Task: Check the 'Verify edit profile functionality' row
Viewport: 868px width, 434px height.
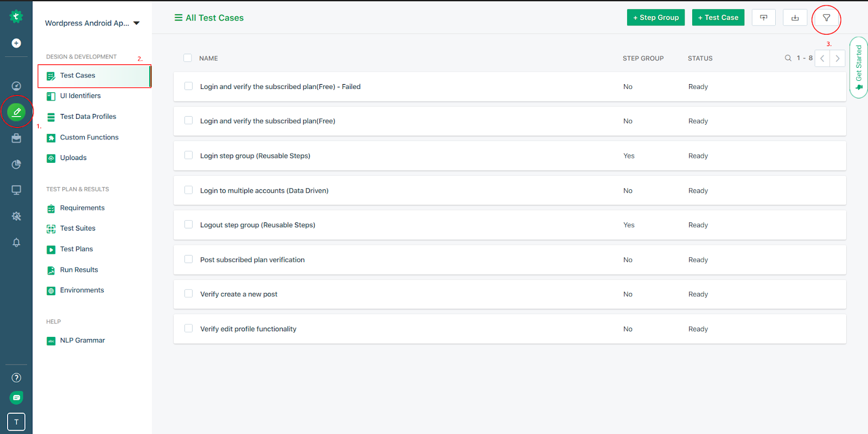Action: [x=189, y=328]
